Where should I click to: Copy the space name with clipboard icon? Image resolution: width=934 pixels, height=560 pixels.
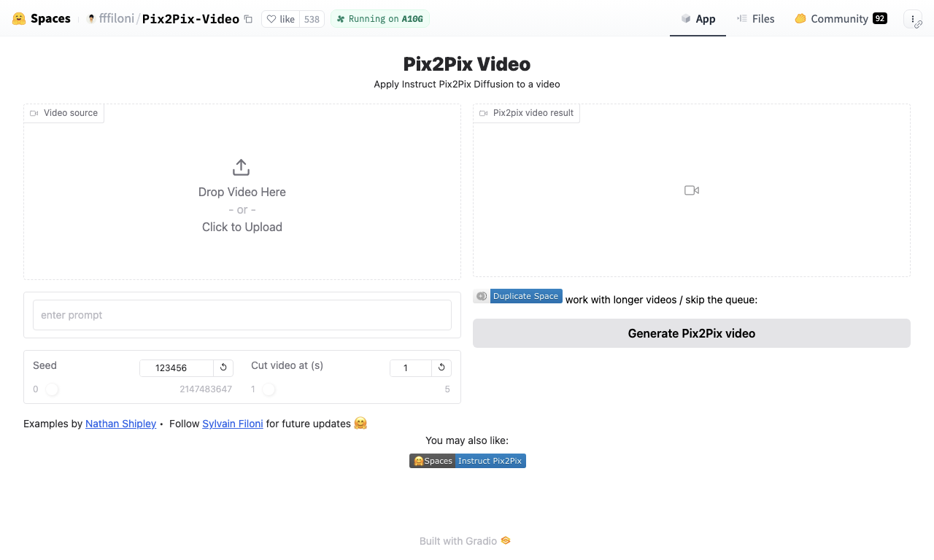coord(248,19)
